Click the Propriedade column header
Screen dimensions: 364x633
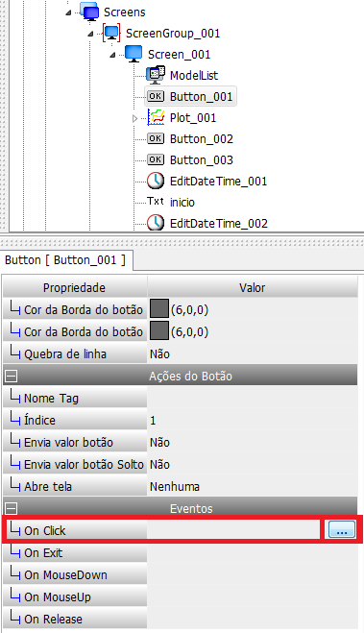pos(75,287)
